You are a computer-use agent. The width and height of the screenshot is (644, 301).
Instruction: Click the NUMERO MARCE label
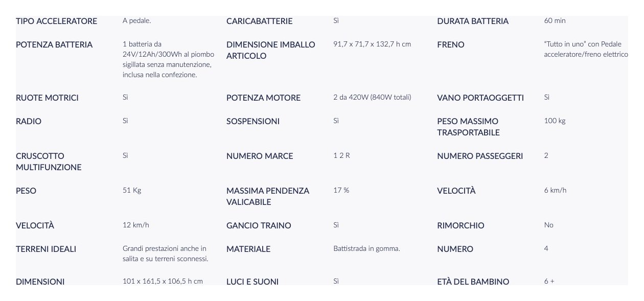(x=260, y=156)
